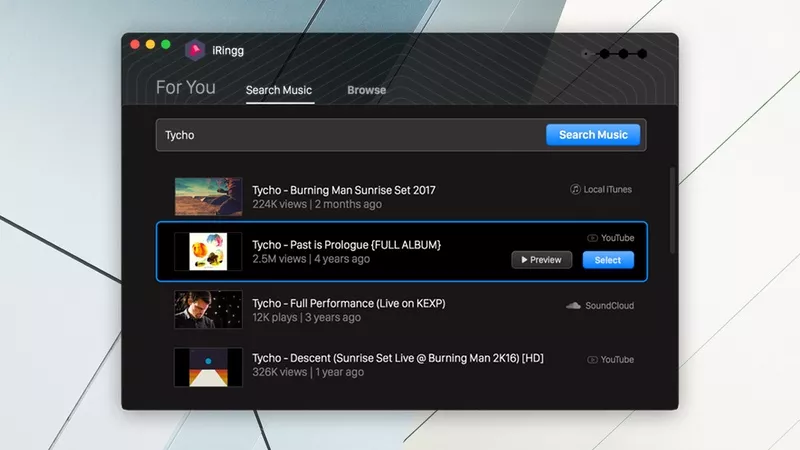Open the For You tab
The width and height of the screenshot is (800, 450).
pos(186,87)
